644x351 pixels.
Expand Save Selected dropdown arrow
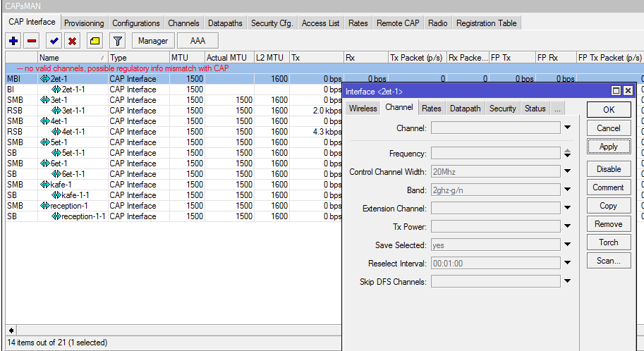tap(567, 245)
